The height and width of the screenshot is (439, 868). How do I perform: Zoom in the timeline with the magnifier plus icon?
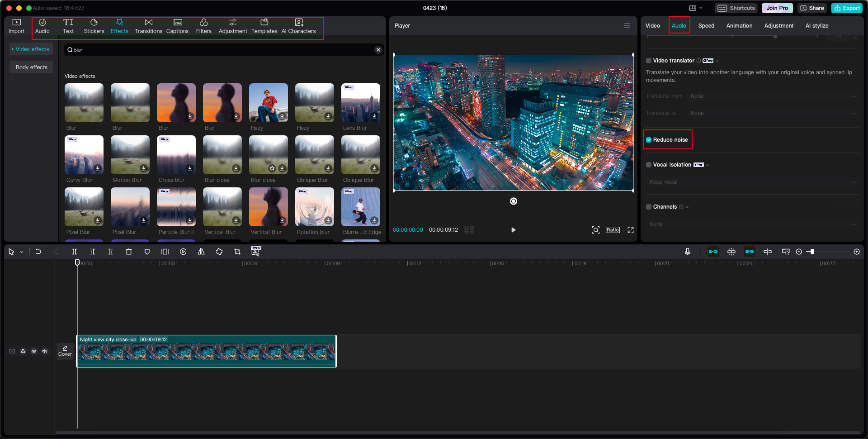856,252
